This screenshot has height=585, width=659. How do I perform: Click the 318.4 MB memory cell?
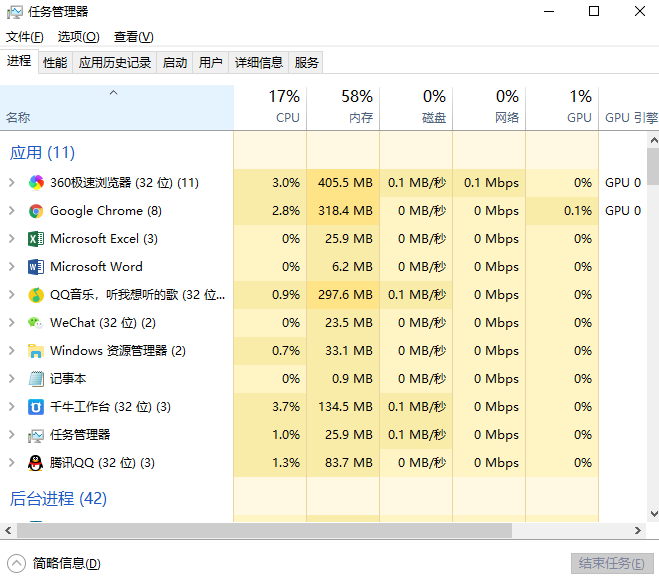tap(343, 211)
